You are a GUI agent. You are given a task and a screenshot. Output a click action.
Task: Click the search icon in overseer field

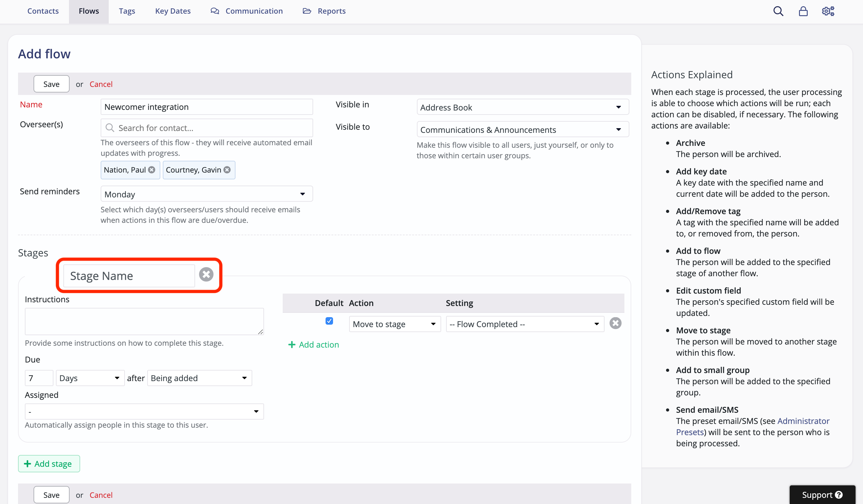tap(110, 128)
